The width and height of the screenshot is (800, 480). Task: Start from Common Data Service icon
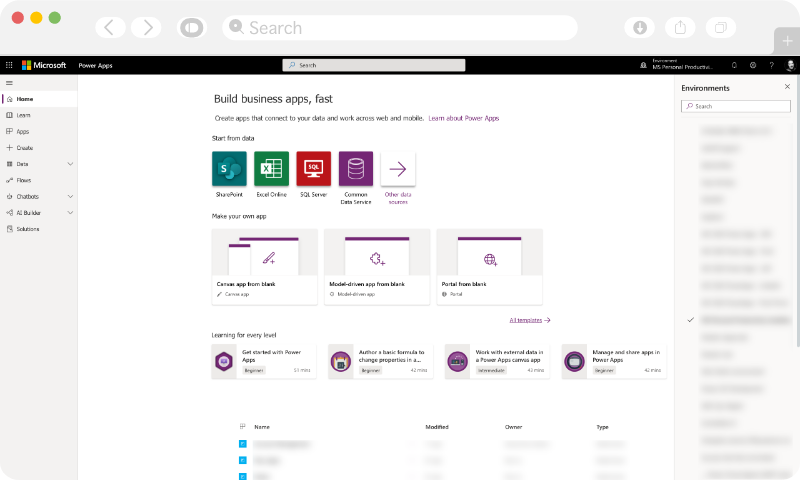pos(356,169)
